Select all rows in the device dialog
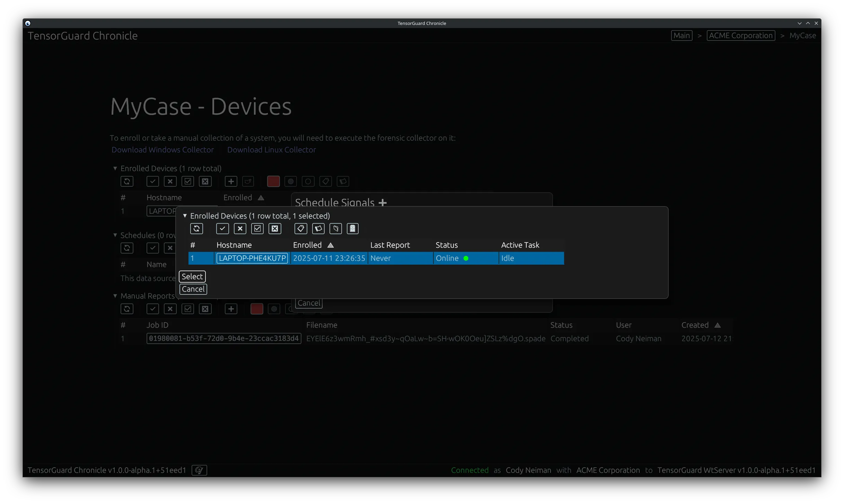Viewport: 844px width, 504px height. click(x=257, y=229)
